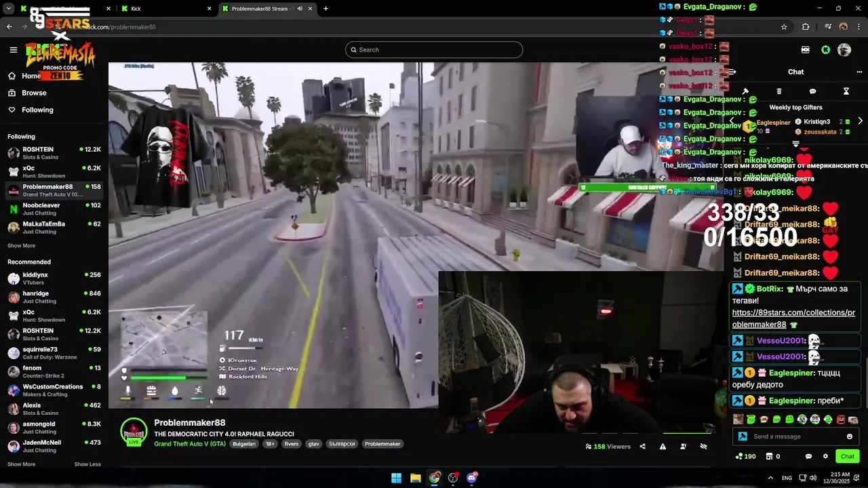Viewport: 868px width, 488px height.
Task: Click the Problemmaker88 live avatar
Action: click(x=134, y=432)
